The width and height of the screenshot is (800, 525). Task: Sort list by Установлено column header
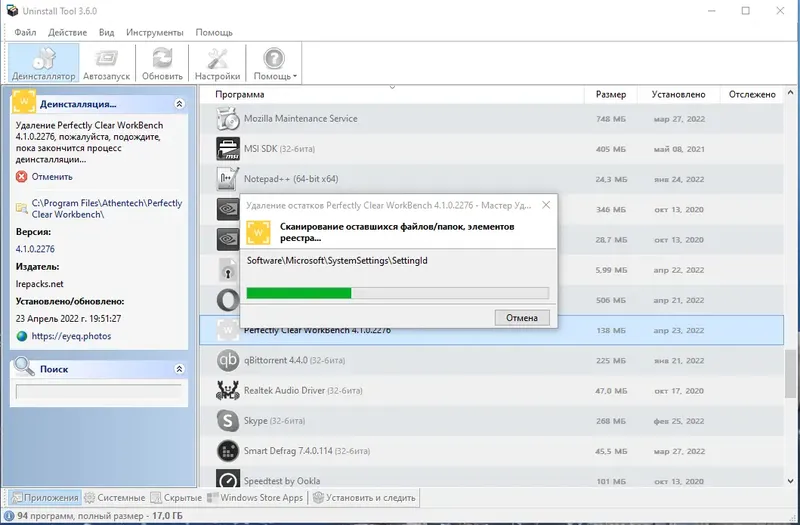click(679, 94)
